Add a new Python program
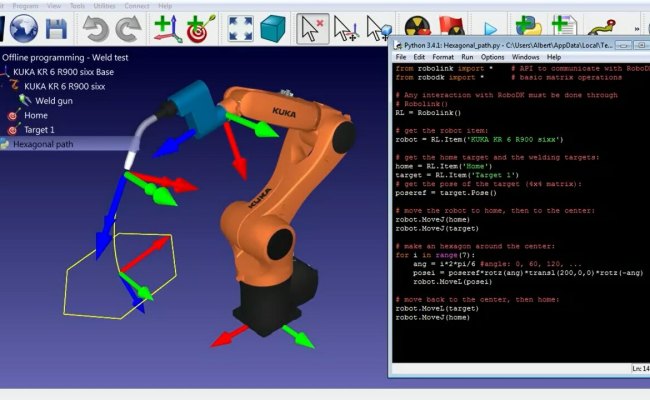Viewport: 650px width, 400px height. pos(529,25)
